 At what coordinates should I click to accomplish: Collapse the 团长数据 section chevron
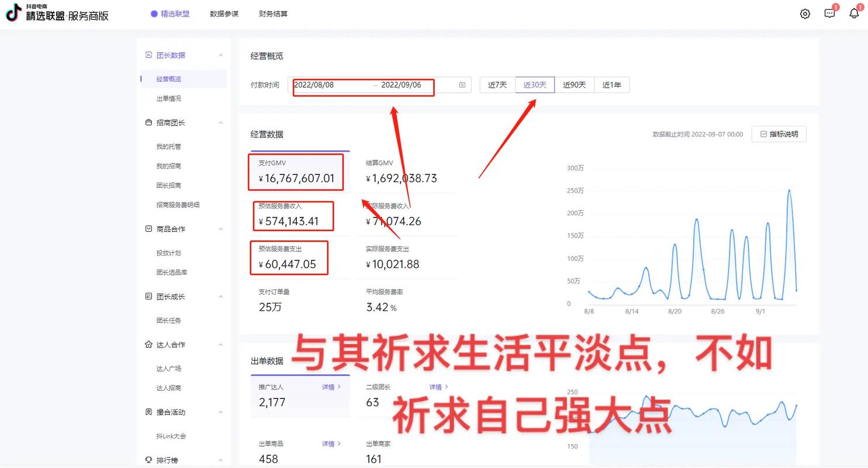220,55
